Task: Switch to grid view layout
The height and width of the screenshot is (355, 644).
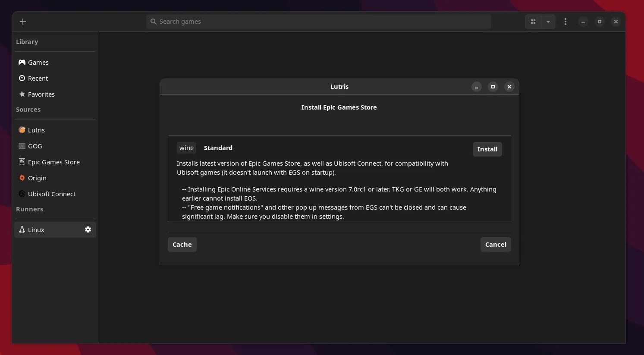Action: tap(533, 21)
